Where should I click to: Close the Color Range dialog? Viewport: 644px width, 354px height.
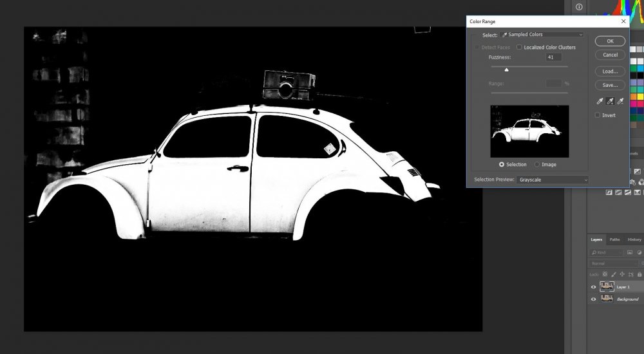click(623, 21)
